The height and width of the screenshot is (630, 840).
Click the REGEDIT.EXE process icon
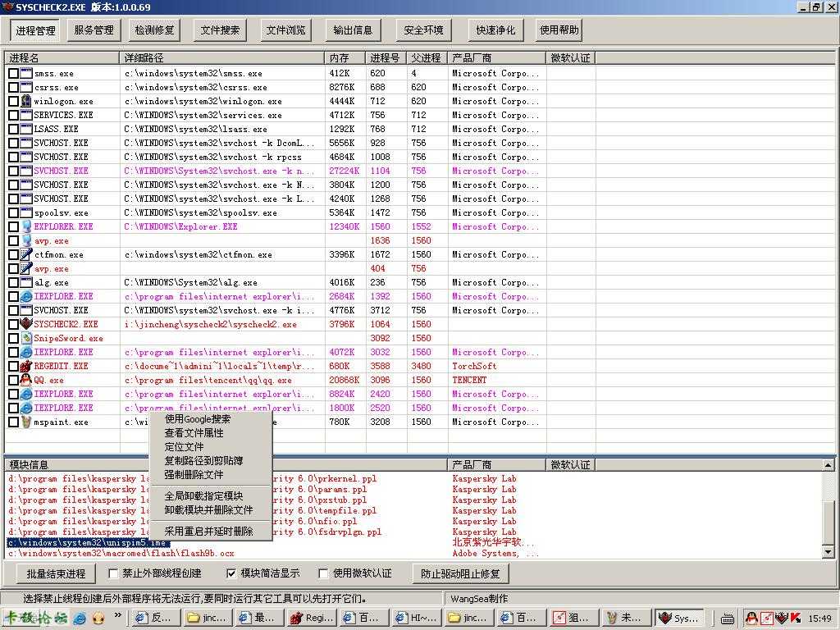[26, 365]
